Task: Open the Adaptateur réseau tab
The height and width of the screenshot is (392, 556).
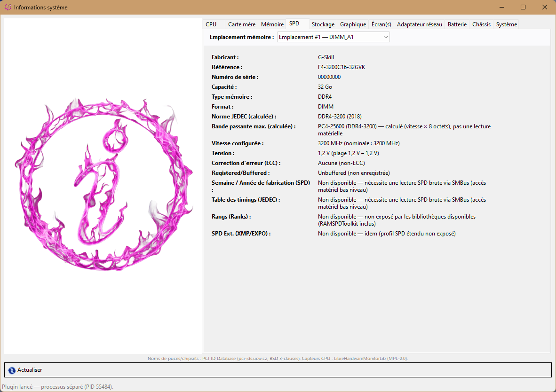Action: click(420, 24)
